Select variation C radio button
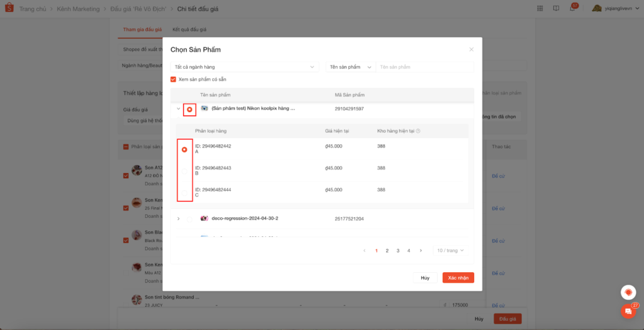Viewport: 644px width, 330px height. click(184, 192)
